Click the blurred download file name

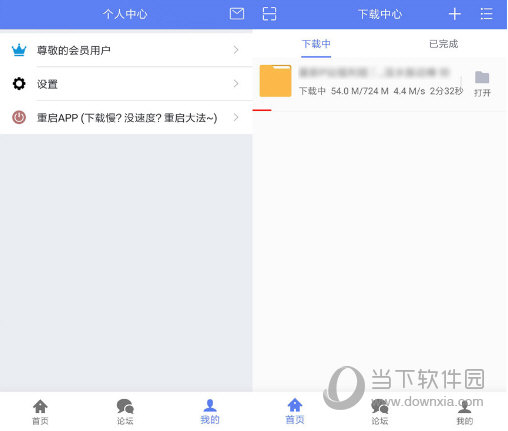(x=375, y=72)
